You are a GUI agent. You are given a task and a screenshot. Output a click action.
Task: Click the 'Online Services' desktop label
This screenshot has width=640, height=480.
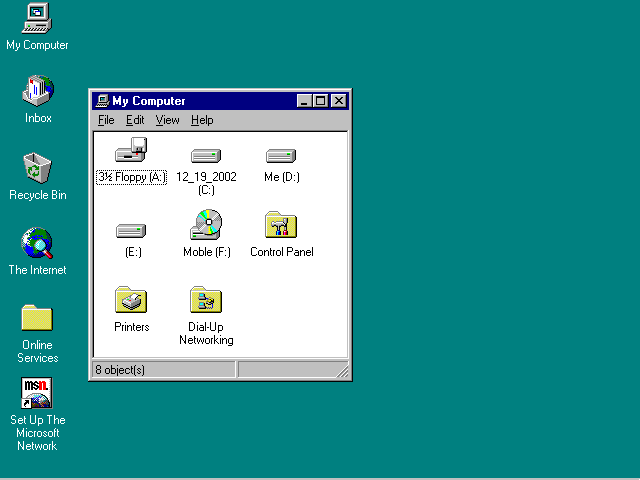[x=38, y=351]
